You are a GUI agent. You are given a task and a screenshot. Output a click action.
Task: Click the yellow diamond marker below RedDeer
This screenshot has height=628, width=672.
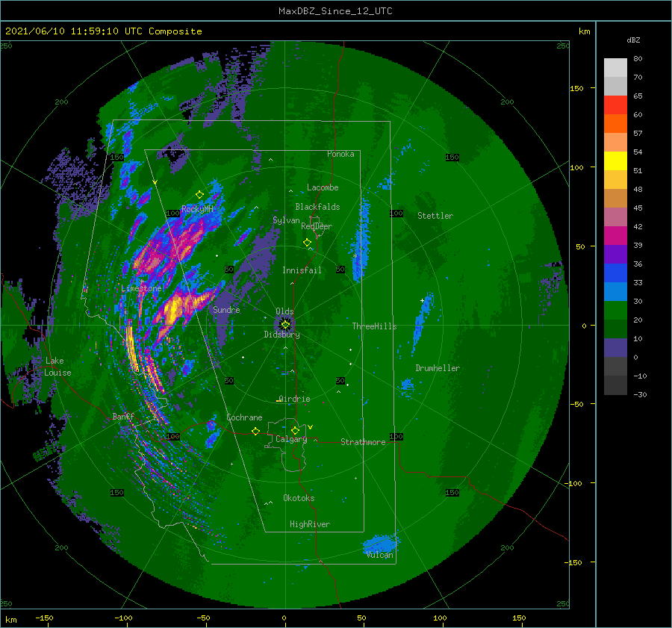tap(307, 243)
